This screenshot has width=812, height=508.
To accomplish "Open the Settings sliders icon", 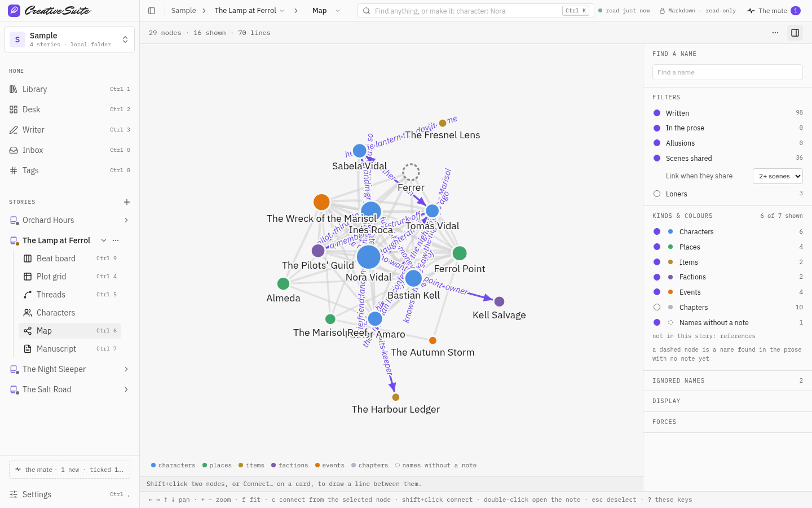I will click(x=14, y=494).
